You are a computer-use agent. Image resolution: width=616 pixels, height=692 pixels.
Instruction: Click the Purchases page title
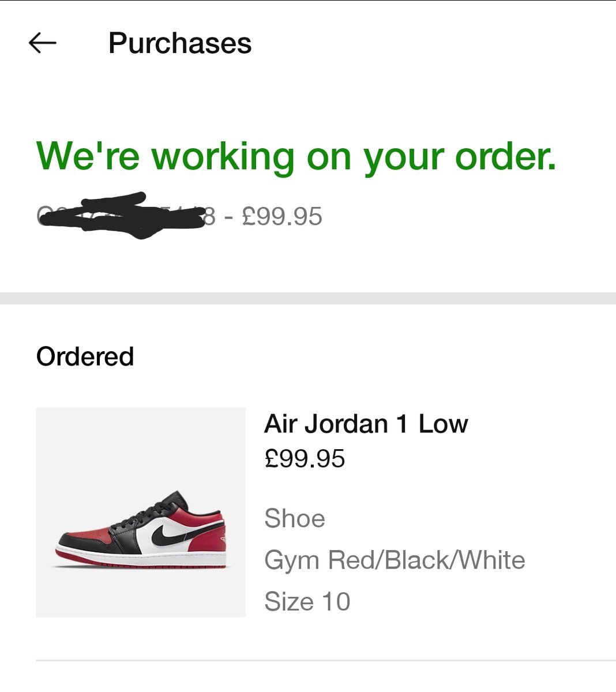[x=180, y=43]
